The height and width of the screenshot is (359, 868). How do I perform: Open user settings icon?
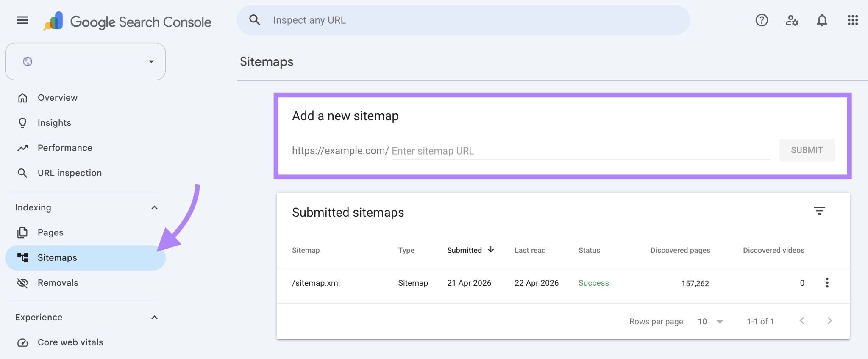[x=791, y=20]
